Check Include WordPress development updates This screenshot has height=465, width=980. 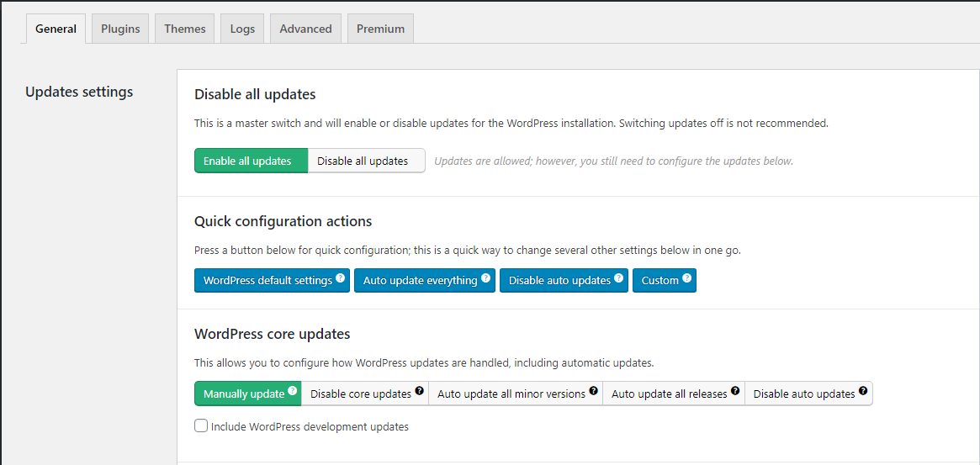[x=201, y=426]
